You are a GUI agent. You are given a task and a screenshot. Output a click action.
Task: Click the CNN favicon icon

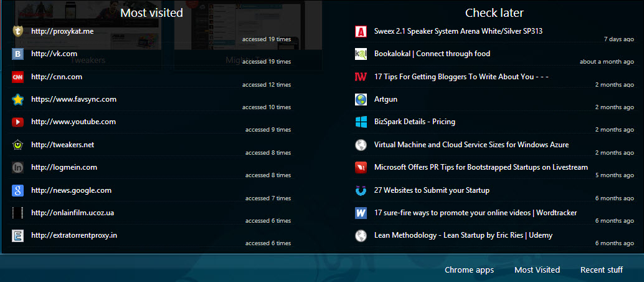[17, 77]
